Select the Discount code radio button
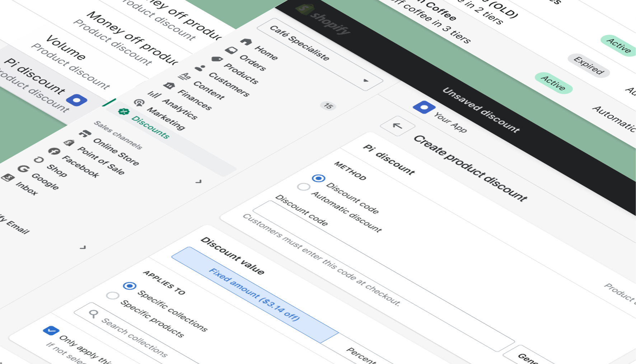Screen dimensions: 636x364 [318, 178]
